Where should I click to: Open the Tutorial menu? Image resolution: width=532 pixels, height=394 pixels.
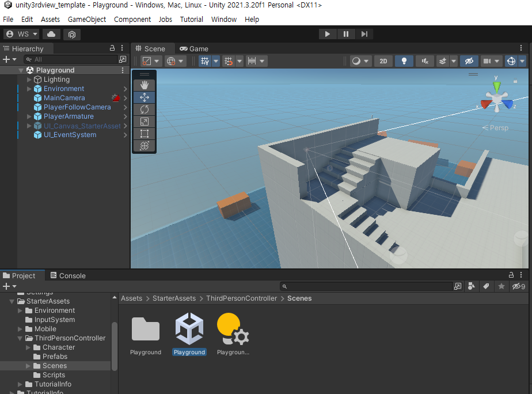pos(191,20)
